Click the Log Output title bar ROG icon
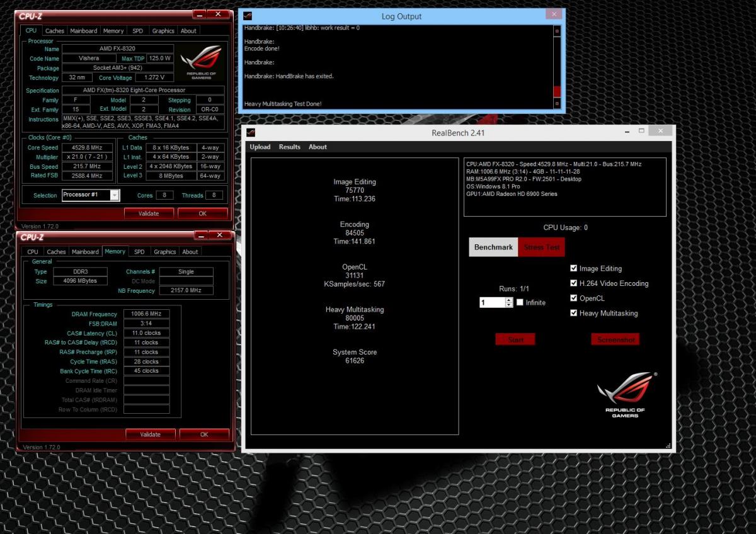Viewport: 756px width, 534px height. 248,16
